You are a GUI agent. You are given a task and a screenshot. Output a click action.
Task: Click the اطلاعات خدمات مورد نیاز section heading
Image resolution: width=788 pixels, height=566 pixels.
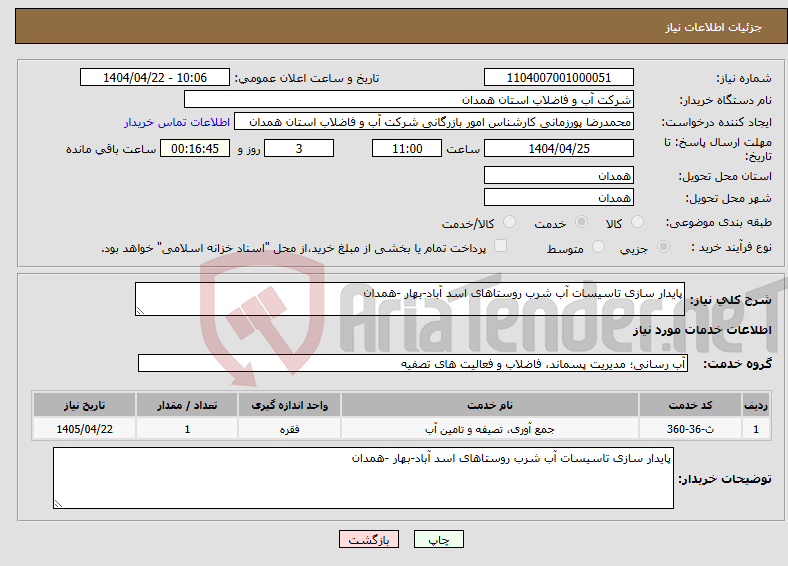[x=702, y=330]
